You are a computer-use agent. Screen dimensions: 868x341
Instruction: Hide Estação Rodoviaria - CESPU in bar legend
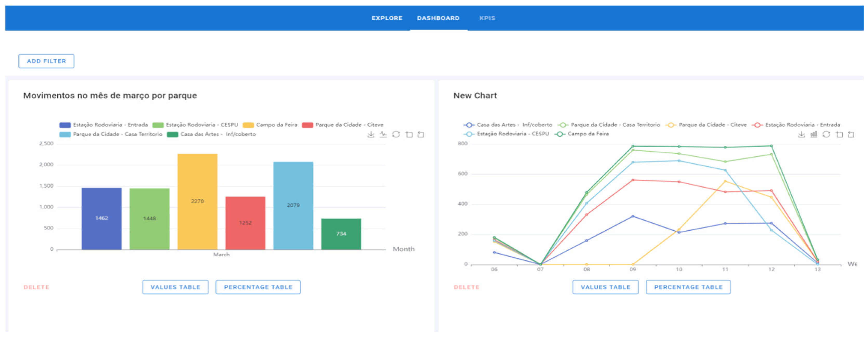(x=195, y=125)
